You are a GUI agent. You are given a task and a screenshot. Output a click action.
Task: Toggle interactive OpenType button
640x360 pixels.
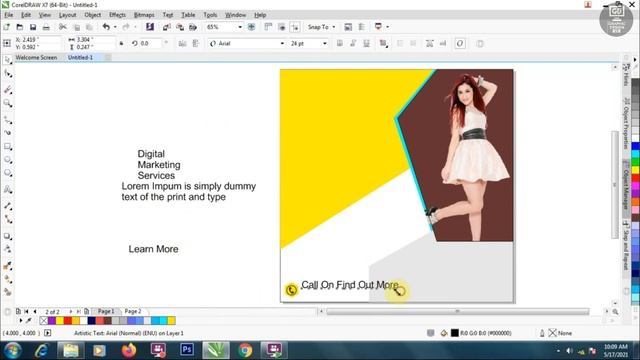tap(460, 43)
